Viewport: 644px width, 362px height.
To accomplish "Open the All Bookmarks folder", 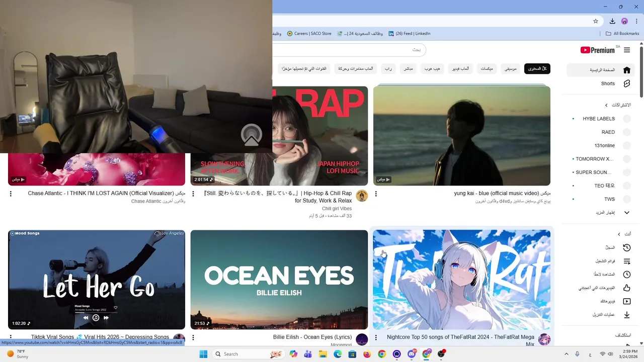I will 622,34.
